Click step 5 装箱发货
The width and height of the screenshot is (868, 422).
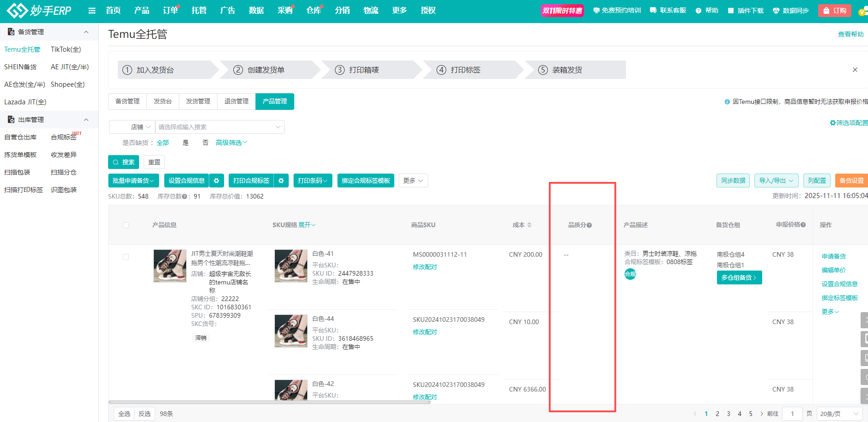575,70
